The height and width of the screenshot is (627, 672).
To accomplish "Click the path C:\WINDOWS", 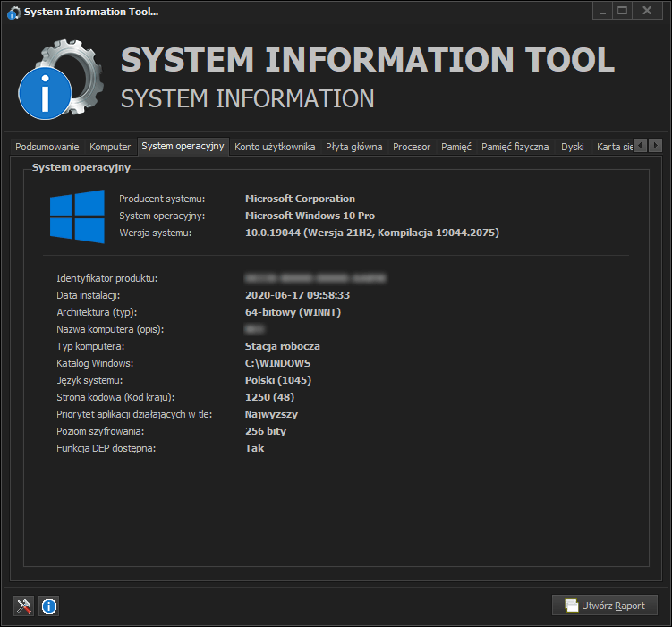I will pyautogui.click(x=277, y=364).
